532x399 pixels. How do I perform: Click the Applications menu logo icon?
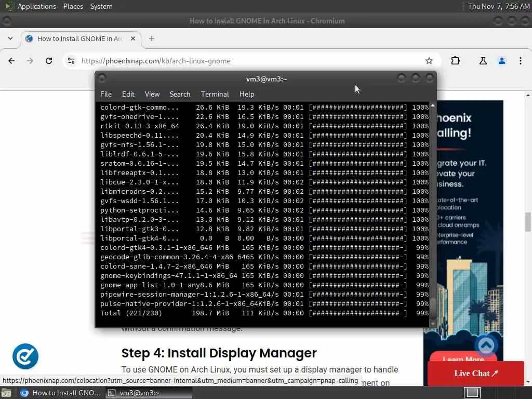coord(9,6)
